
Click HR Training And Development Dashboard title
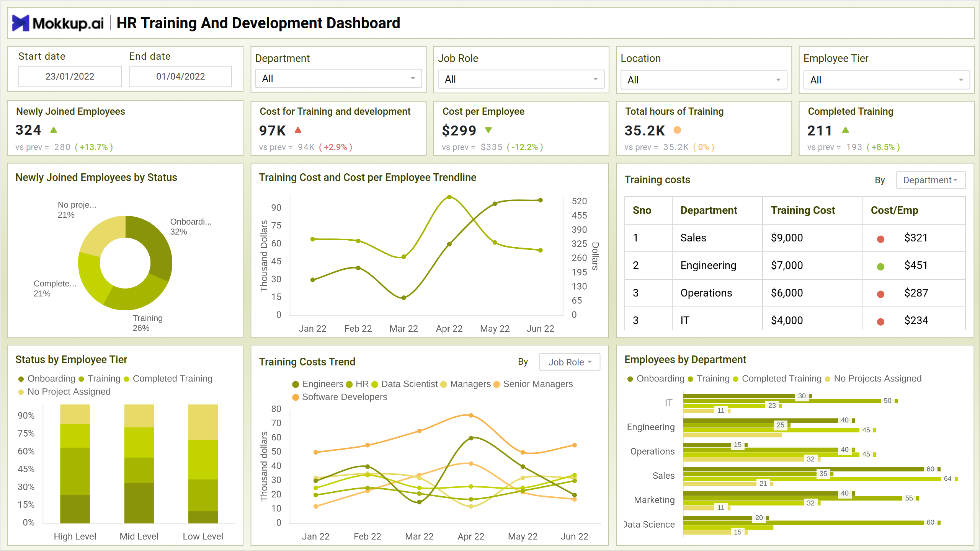click(258, 23)
